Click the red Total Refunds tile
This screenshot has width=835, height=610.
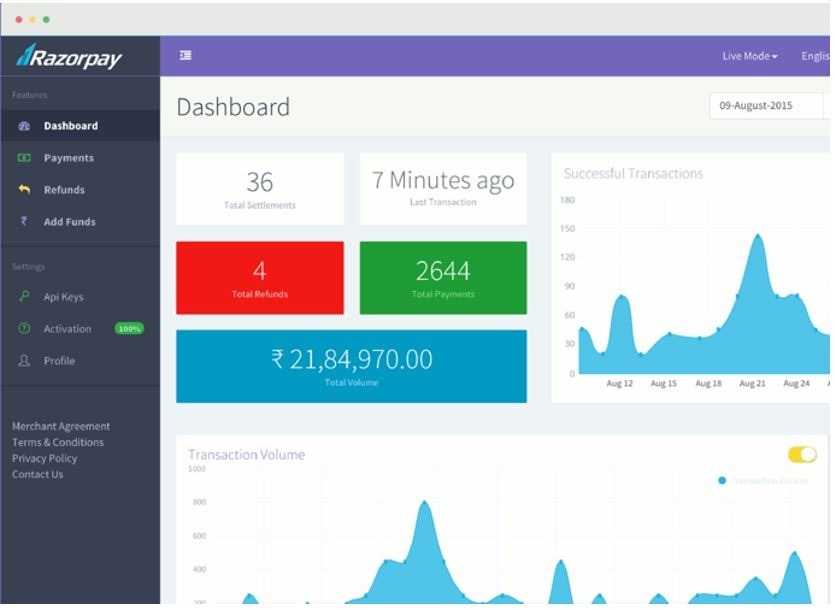pos(260,278)
